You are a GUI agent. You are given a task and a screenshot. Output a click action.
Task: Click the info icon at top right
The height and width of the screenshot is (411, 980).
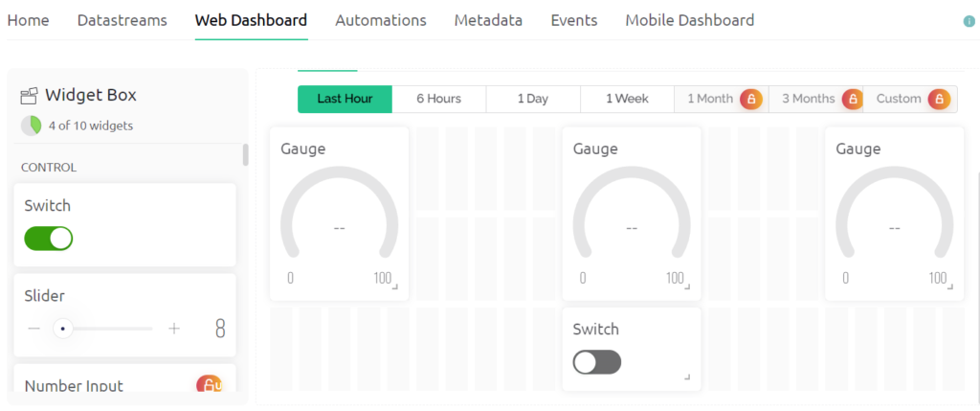[969, 21]
